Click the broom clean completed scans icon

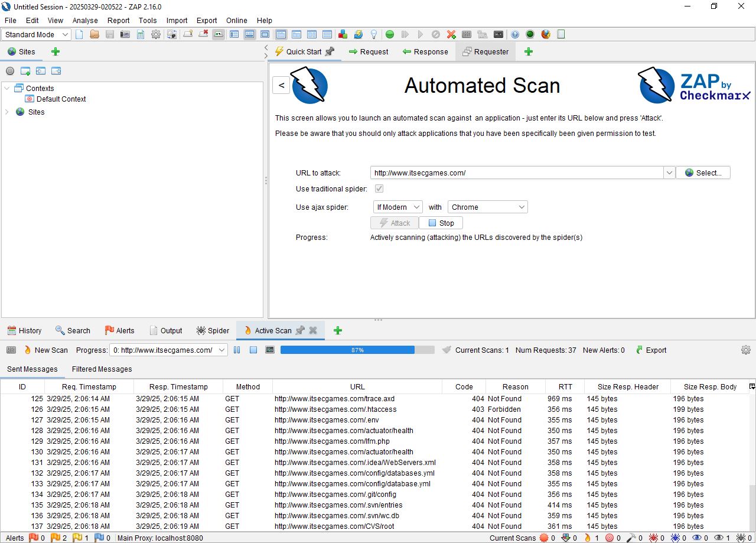point(447,350)
